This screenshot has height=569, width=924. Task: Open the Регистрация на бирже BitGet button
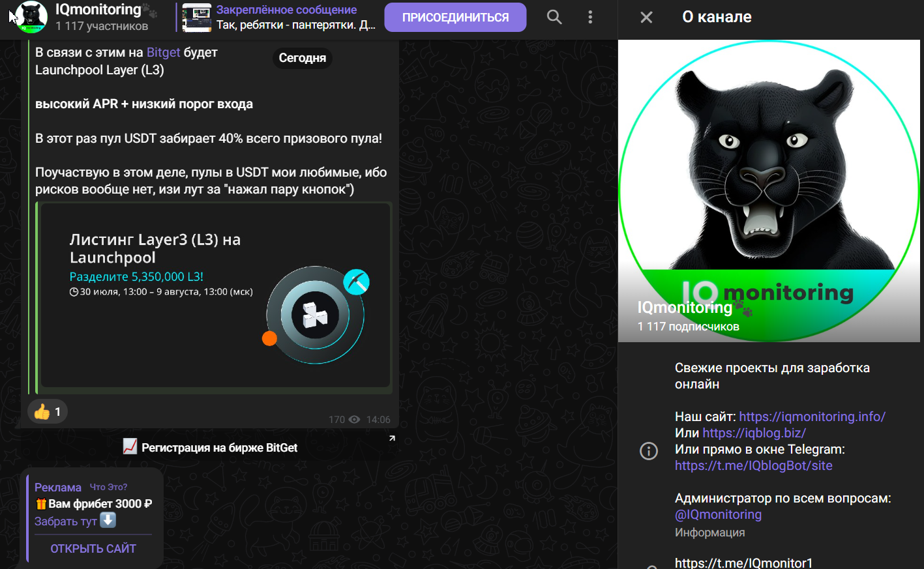(211, 447)
